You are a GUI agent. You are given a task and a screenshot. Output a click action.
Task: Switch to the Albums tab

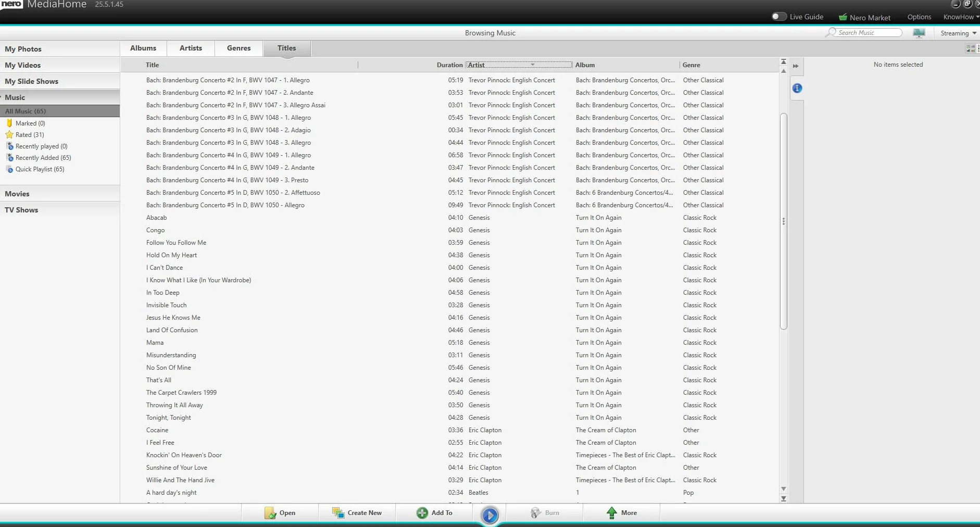click(143, 48)
